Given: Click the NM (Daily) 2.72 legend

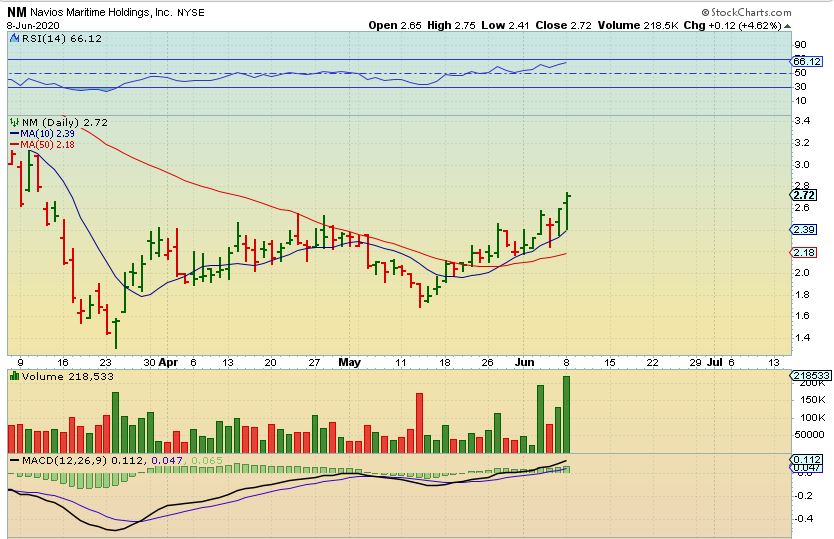Looking at the screenshot, I should [x=65, y=122].
